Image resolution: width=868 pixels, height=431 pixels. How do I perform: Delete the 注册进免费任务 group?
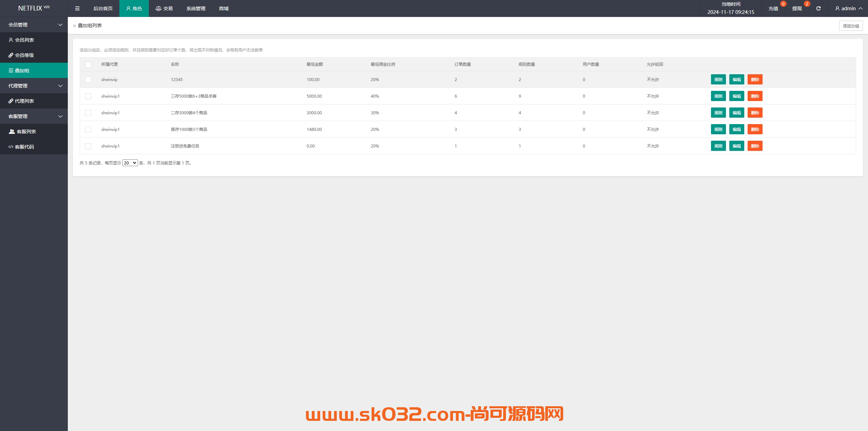tap(755, 146)
